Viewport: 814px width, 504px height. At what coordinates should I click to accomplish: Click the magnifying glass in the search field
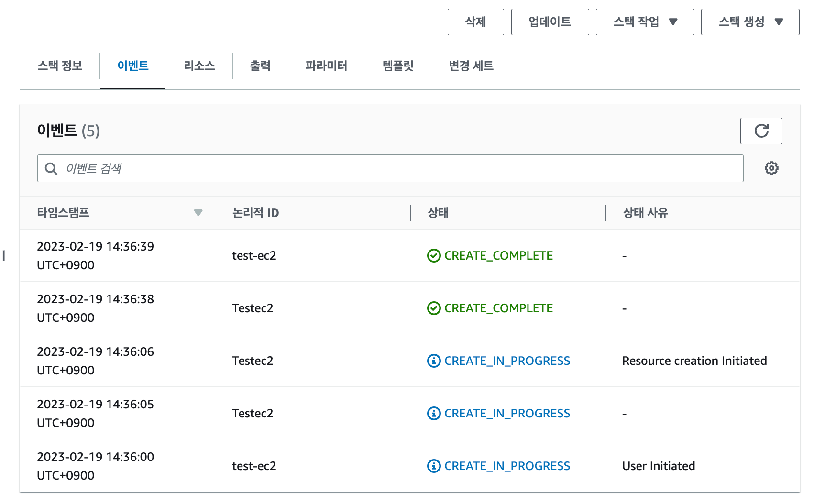51,168
